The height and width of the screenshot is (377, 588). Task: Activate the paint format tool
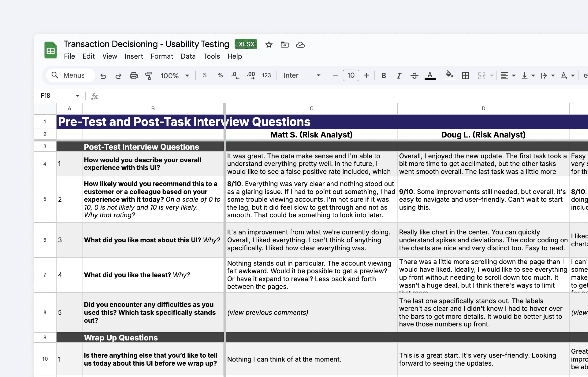coord(149,76)
